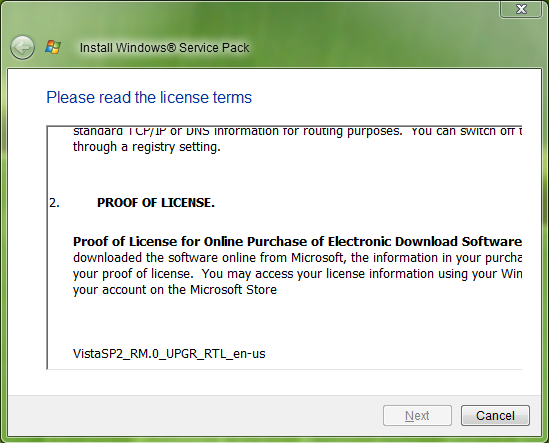Click the 'through a registry setting.' line
549x443 pixels.
tap(147, 147)
